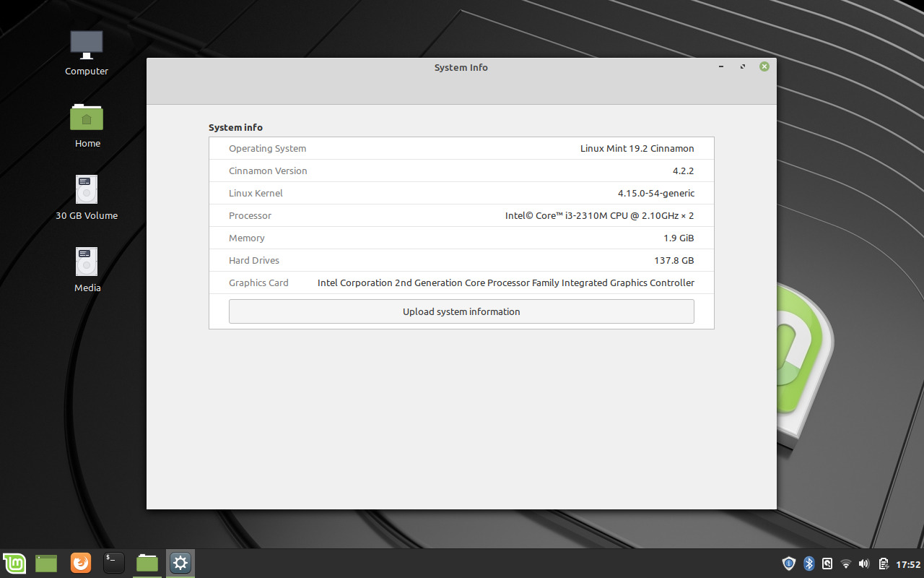Open a terminal from the taskbar
924x578 pixels.
[113, 563]
